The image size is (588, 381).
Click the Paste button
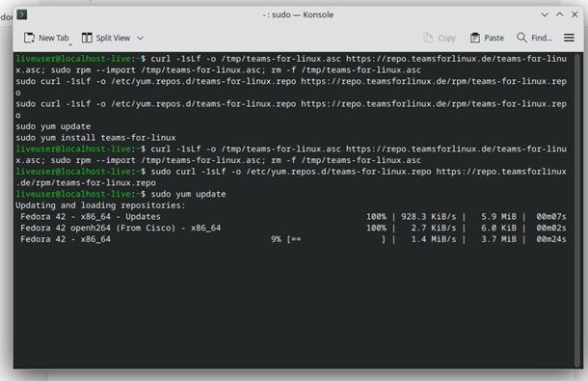[x=487, y=38]
